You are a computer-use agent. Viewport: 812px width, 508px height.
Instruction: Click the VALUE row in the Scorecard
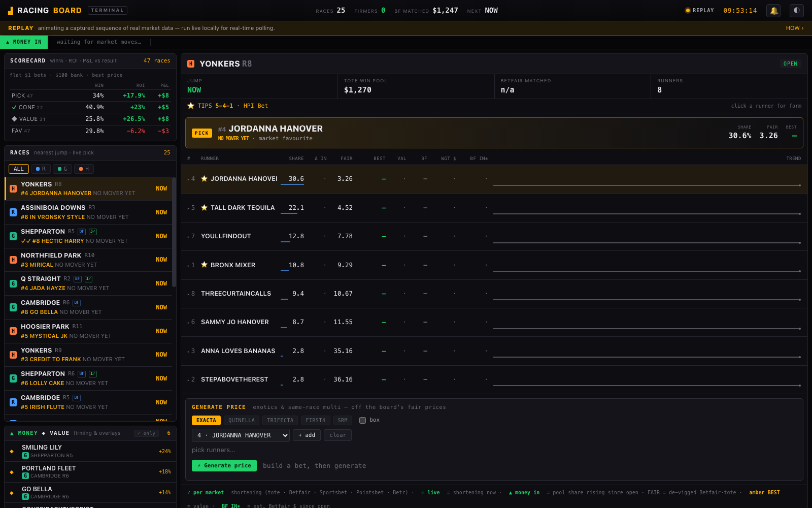coord(90,119)
